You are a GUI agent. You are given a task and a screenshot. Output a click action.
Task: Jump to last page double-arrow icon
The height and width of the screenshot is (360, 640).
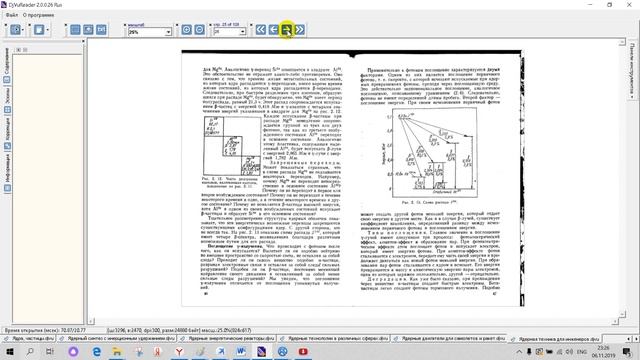coord(300,30)
